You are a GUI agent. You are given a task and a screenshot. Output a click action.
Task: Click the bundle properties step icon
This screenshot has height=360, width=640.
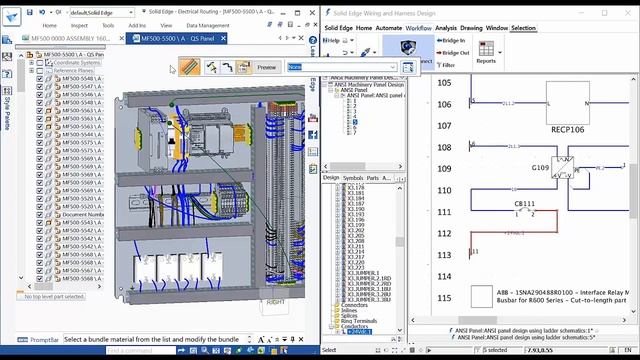point(244,67)
